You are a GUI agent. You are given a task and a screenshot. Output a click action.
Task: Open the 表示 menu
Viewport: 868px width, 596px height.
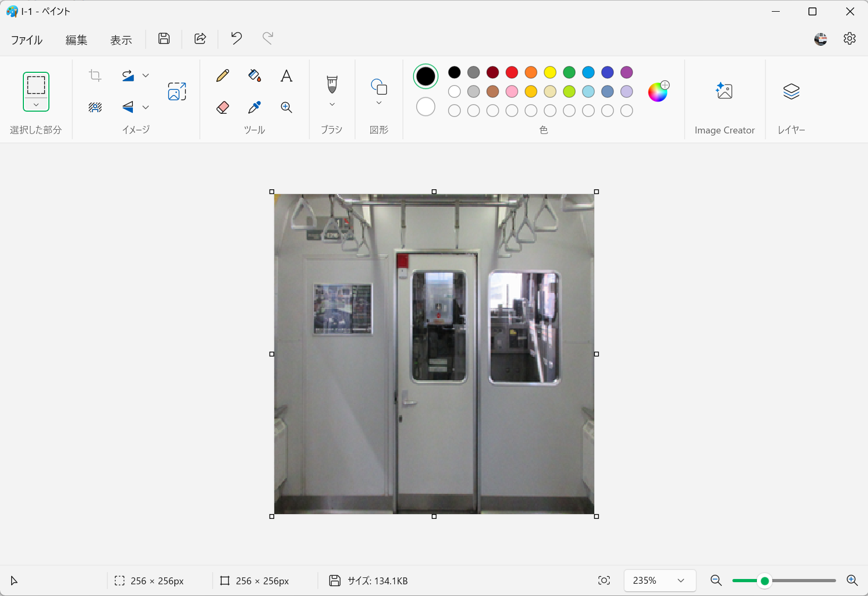121,40
